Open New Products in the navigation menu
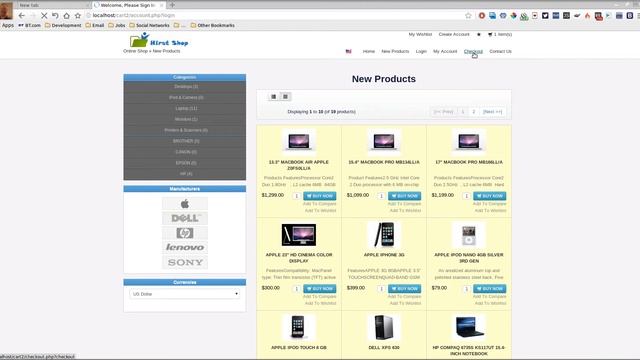The height and width of the screenshot is (360, 640). pos(395,51)
